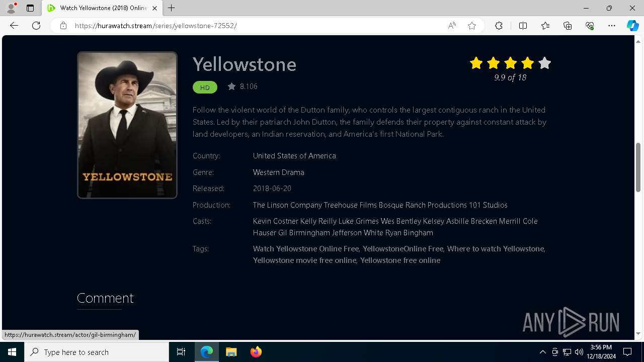Screen dimensions: 644x362
Task: Open the Jefferson White cast link
Action: (x=358, y=233)
